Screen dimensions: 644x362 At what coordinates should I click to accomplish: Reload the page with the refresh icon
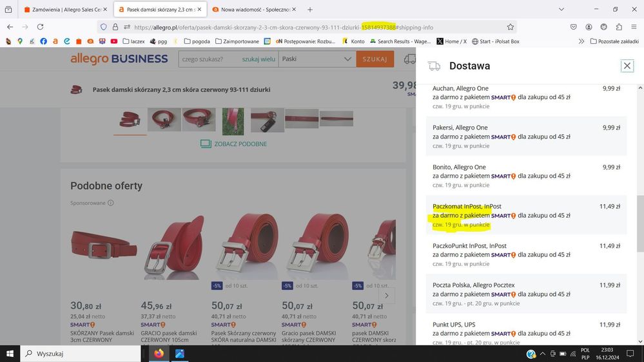(40, 27)
